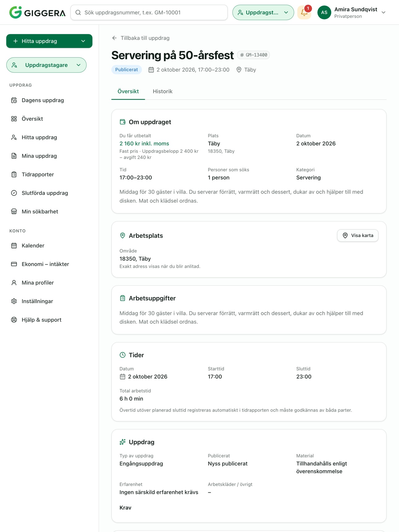This screenshot has width=399, height=532.
Task: Click the Visa karta button
Action: click(x=358, y=236)
